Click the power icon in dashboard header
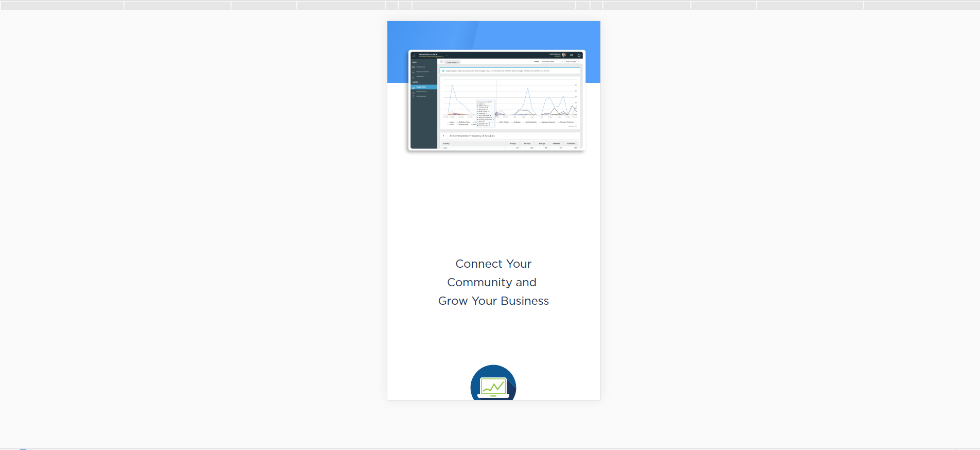The image size is (980, 450). (x=579, y=55)
